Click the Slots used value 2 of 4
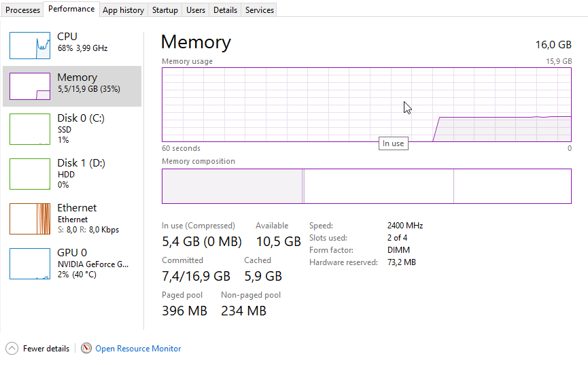Image resolution: width=588 pixels, height=365 pixels. 397,238
